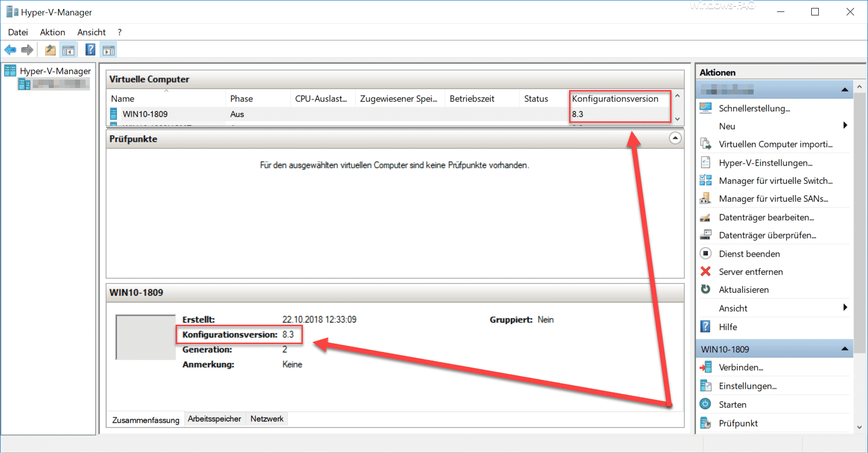Image resolution: width=868 pixels, height=453 pixels.
Task: Click the Status column header
Action: (544, 98)
